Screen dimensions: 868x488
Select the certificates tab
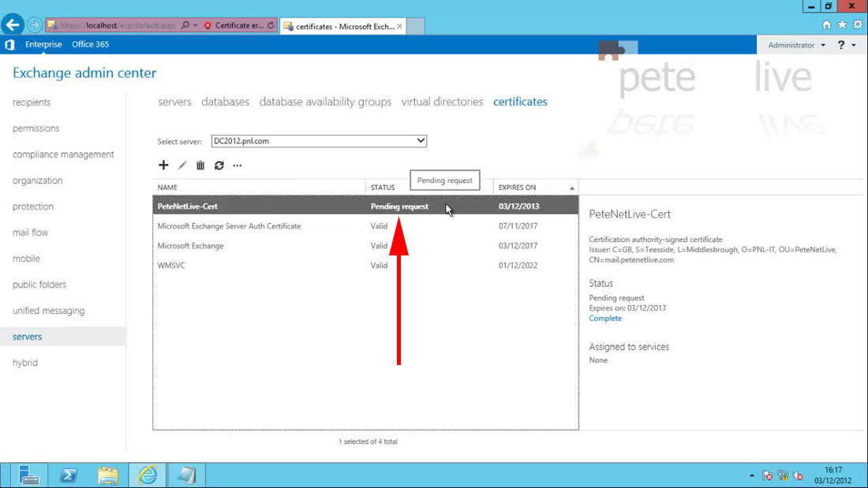[520, 102]
